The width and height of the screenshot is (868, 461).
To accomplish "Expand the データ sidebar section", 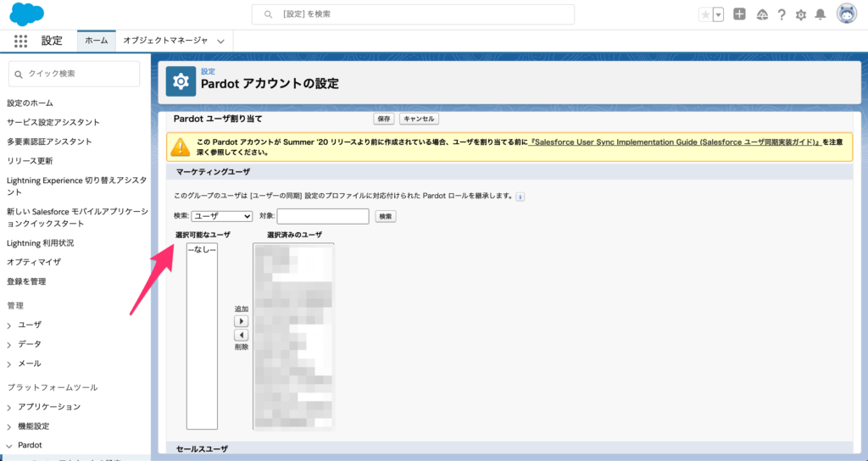I will tap(8, 346).
